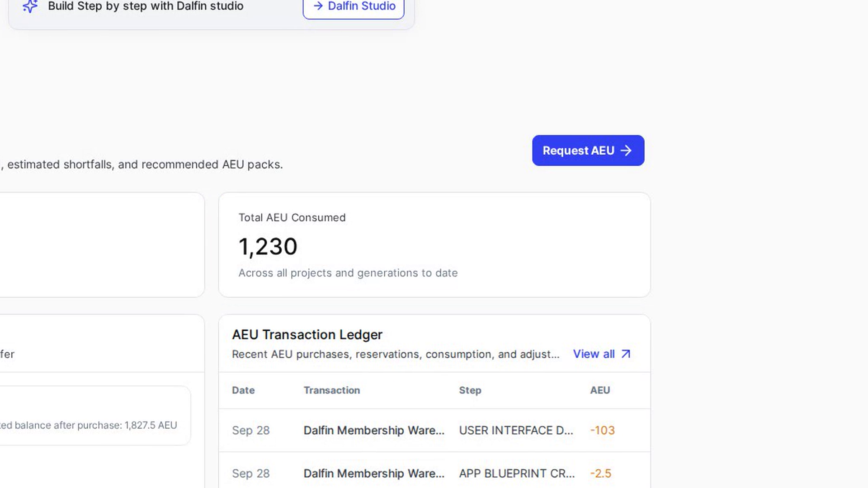Click Sep 28 date in APP BLUEPRINT row
This screenshot has height=488, width=868.
(x=250, y=473)
